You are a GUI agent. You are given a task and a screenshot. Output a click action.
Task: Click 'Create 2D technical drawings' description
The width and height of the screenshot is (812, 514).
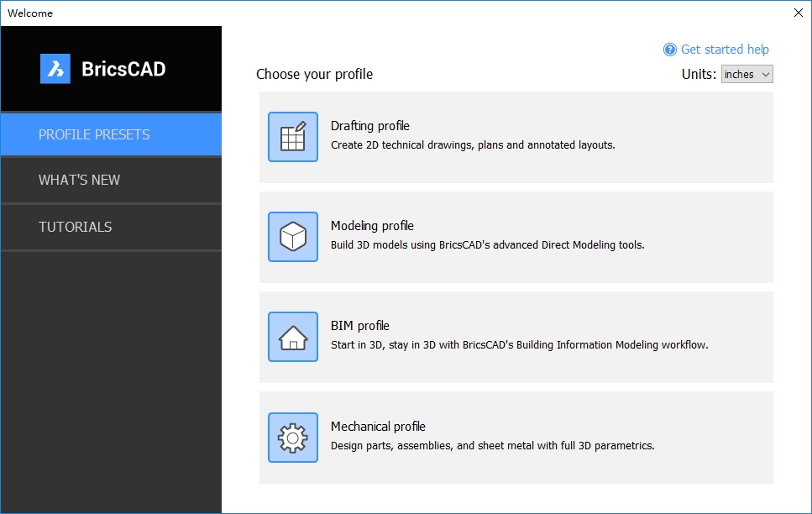click(473, 145)
